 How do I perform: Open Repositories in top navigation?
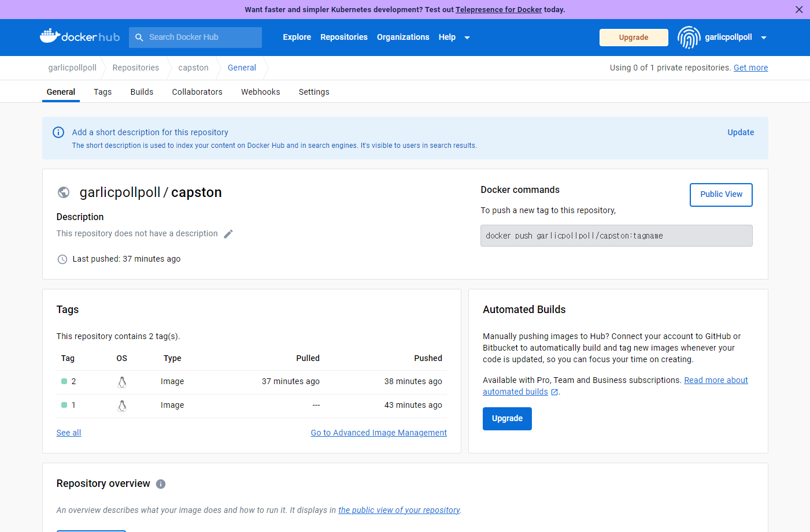[344, 37]
